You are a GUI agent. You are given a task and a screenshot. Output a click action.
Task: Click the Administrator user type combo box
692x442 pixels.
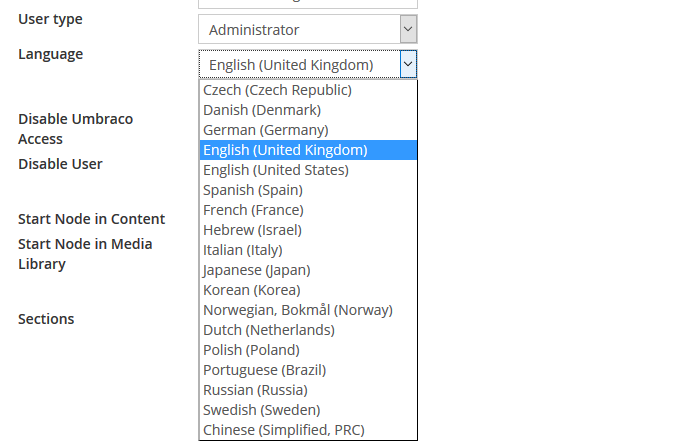298,29
